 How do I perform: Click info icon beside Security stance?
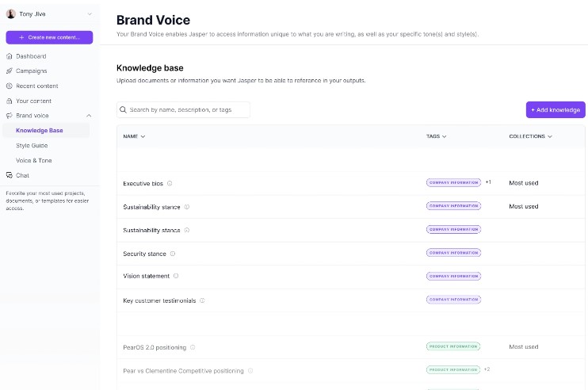[173, 254]
